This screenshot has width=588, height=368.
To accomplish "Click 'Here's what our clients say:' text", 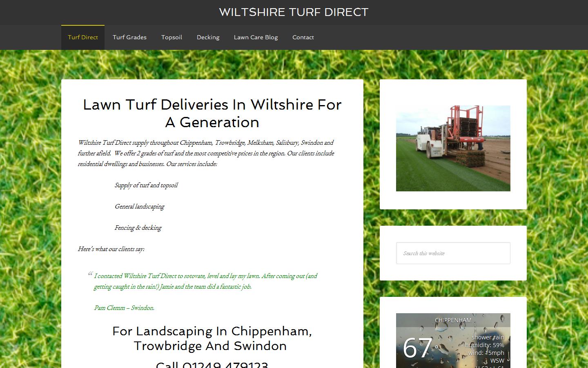I will click(111, 249).
